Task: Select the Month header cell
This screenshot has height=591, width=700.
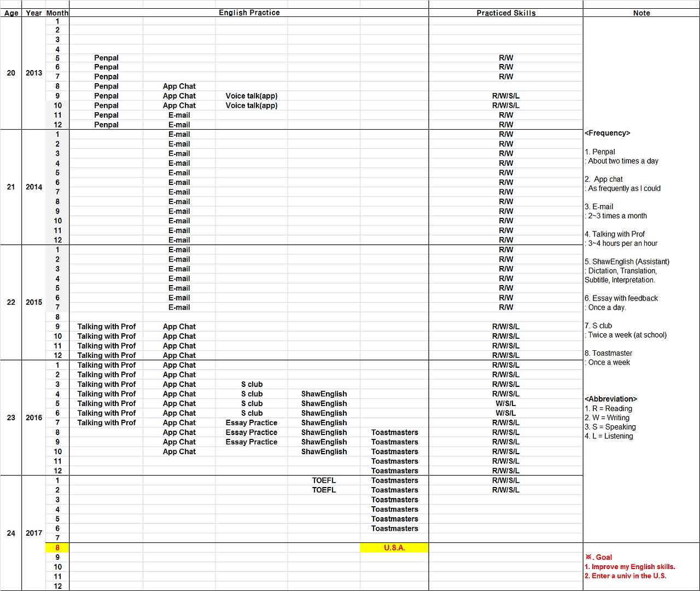Action: (x=57, y=13)
